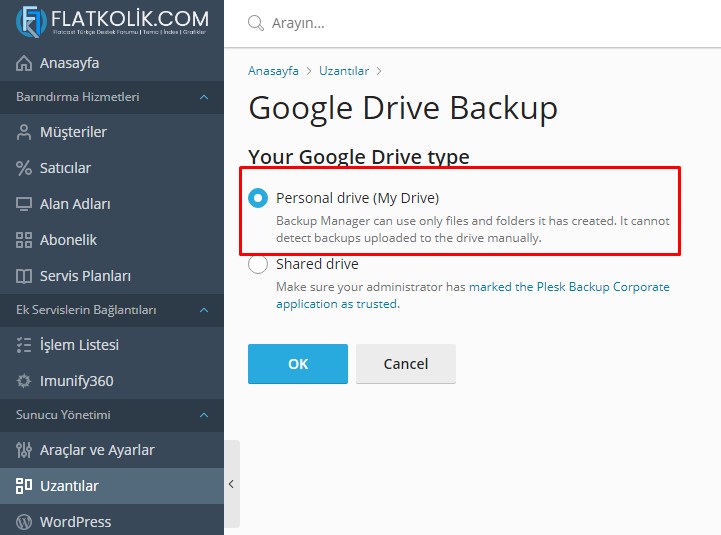Open Abonelik menu item

pos(112,240)
